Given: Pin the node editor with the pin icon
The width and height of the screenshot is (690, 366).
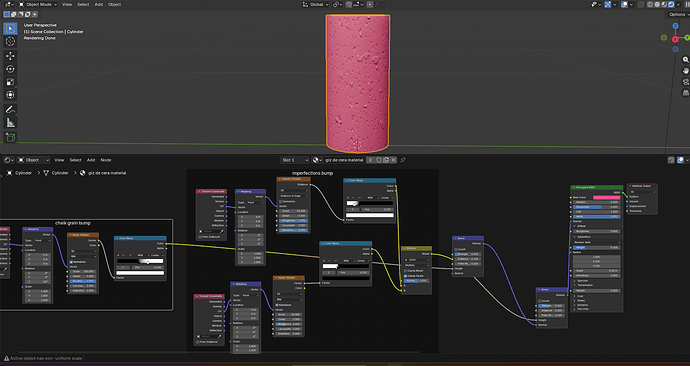Looking at the screenshot, I should [x=403, y=160].
